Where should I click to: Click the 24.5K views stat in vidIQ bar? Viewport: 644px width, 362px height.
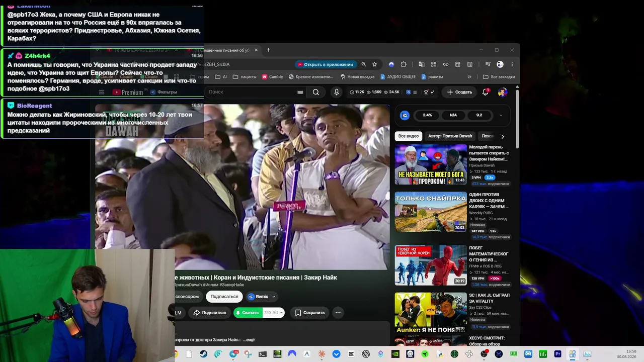391,92
